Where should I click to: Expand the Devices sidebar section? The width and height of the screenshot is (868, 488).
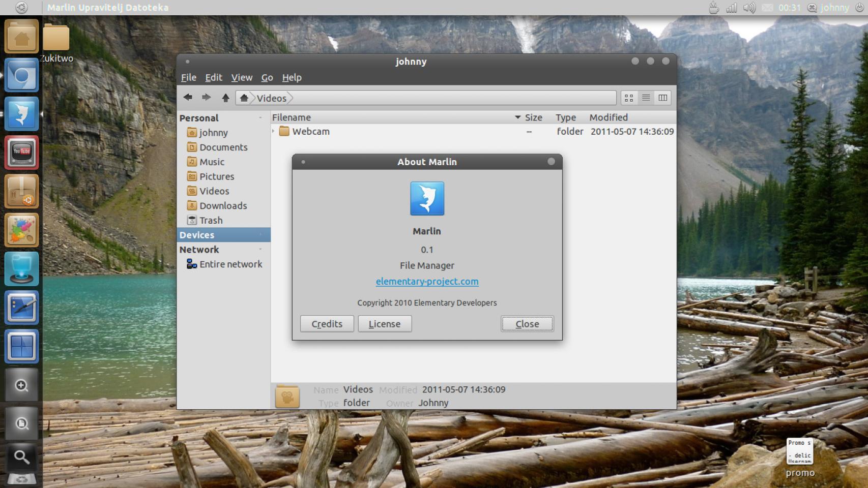[x=260, y=235]
